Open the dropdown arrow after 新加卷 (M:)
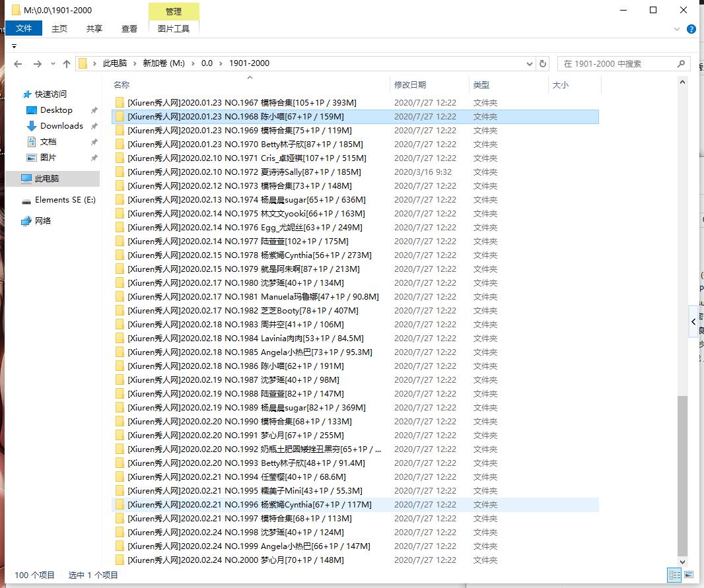704x588 pixels. 193,64
